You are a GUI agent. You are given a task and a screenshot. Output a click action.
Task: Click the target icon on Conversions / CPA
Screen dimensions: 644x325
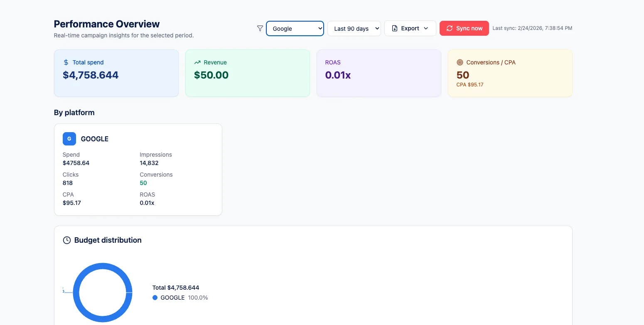[460, 62]
